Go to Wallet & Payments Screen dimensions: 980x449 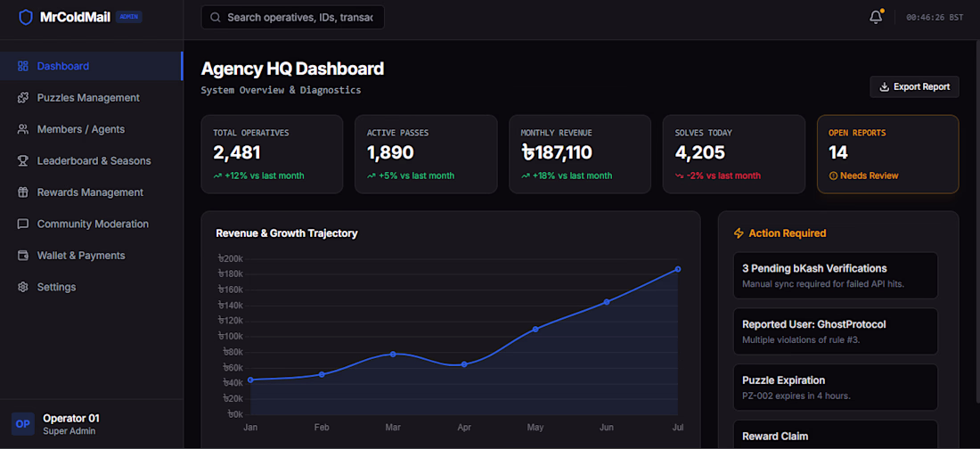91,255
